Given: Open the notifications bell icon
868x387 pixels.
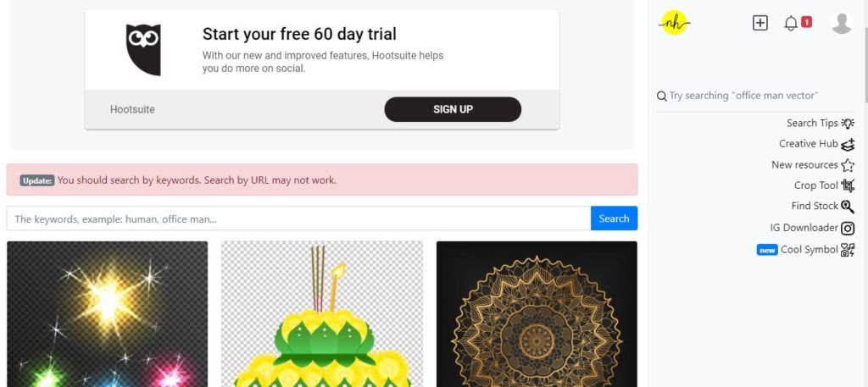Looking at the screenshot, I should click(x=791, y=23).
